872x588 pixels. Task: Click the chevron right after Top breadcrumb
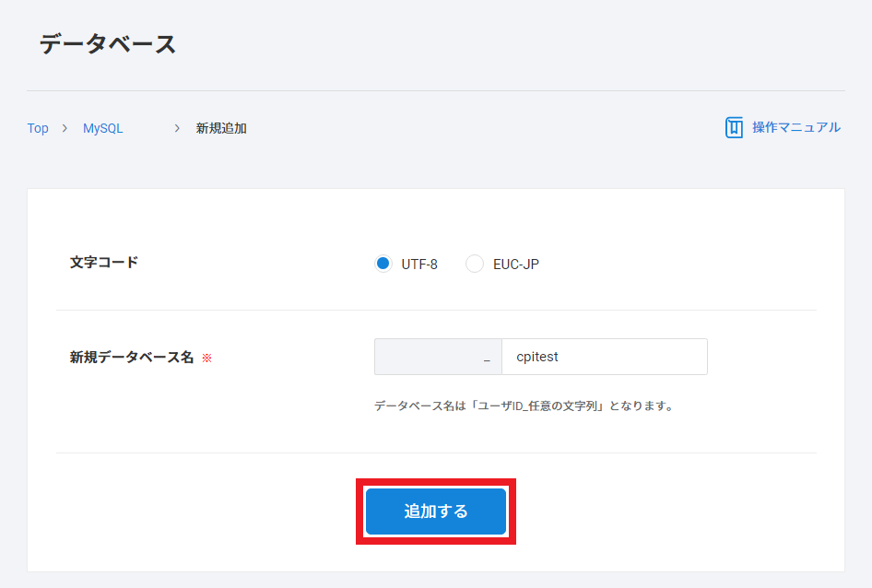point(65,128)
